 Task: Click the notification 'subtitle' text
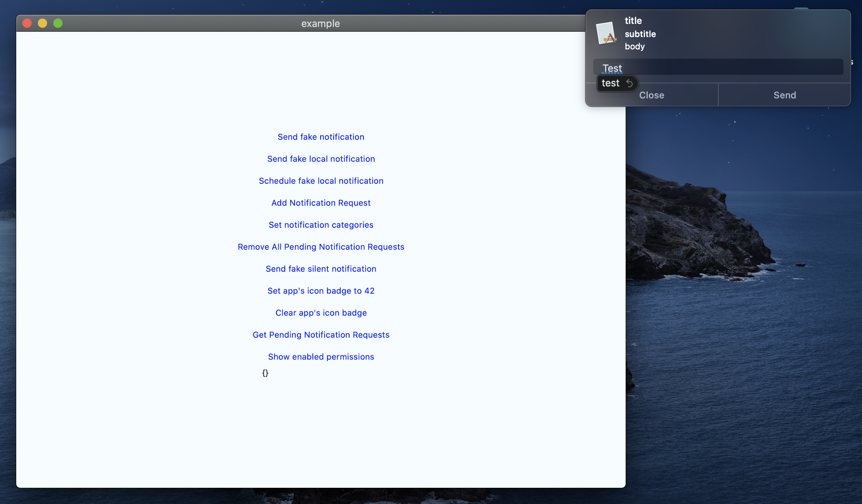point(640,34)
